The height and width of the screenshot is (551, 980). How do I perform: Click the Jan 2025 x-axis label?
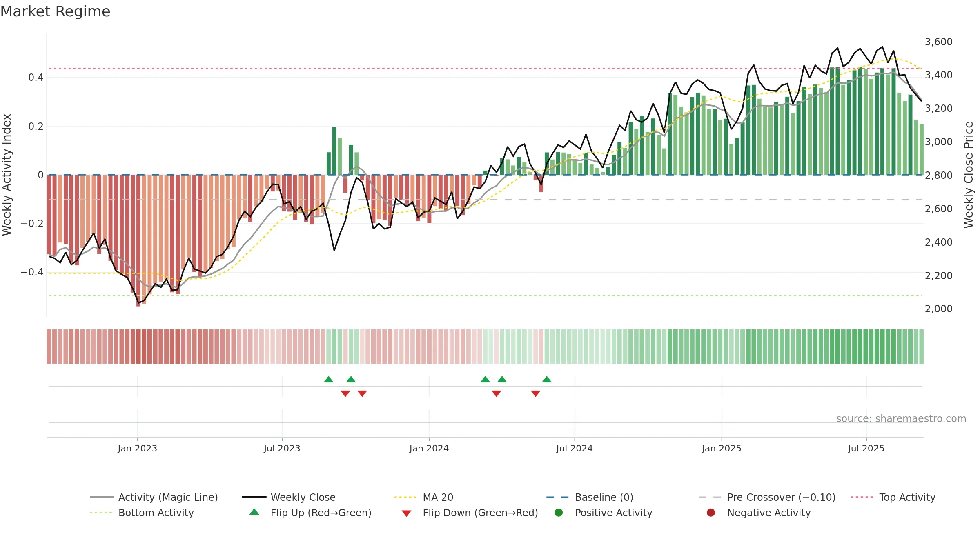[722, 448]
